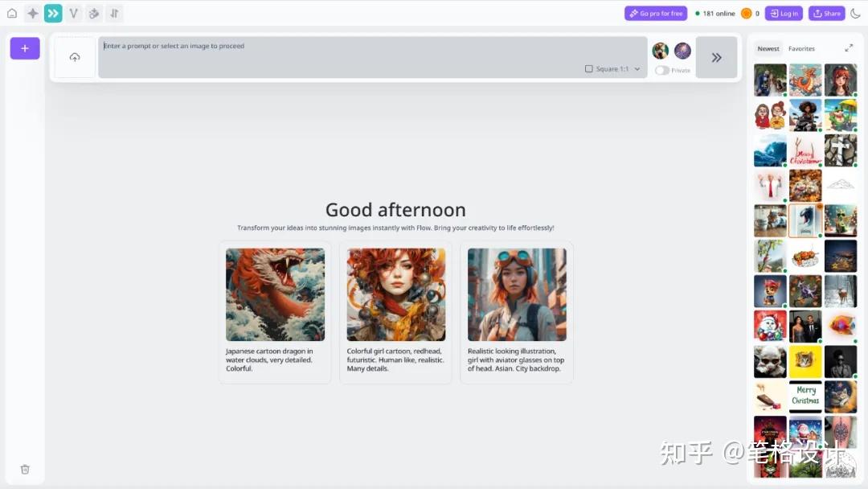This screenshot has width=868, height=489.
Task: Click the Log in button
Action: point(784,14)
